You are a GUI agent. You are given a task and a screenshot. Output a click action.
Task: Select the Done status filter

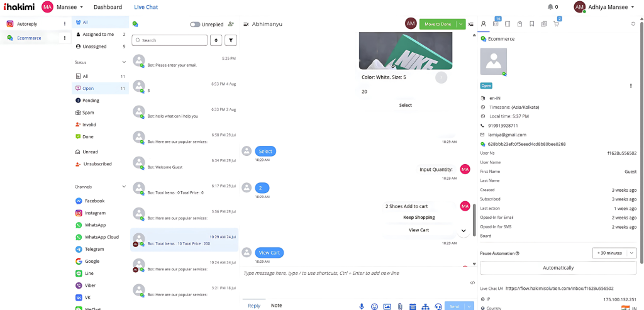coord(87,136)
